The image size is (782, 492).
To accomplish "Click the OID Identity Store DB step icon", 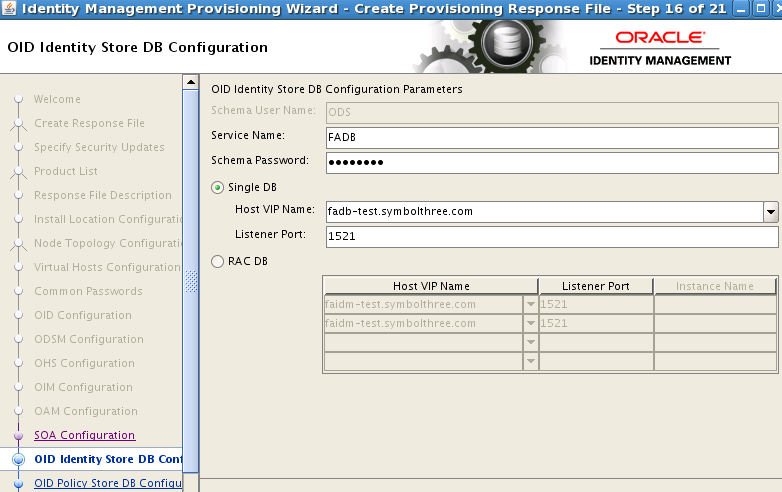I will 18,460.
